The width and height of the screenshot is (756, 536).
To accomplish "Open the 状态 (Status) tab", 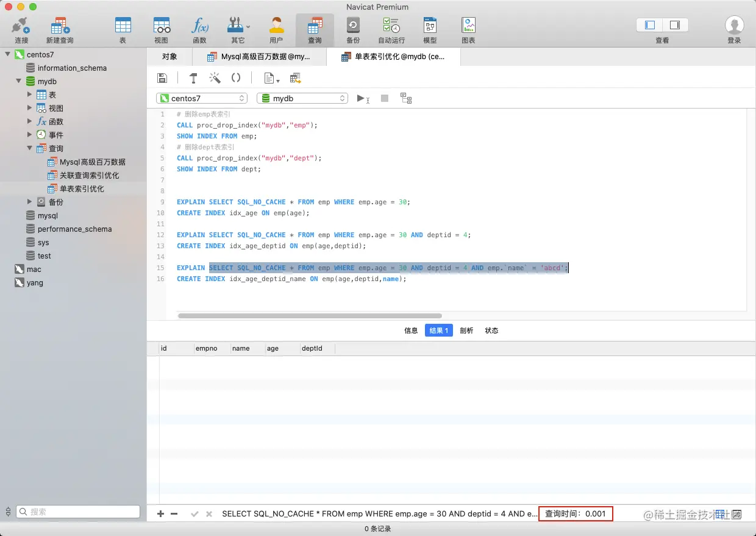I will (x=491, y=331).
